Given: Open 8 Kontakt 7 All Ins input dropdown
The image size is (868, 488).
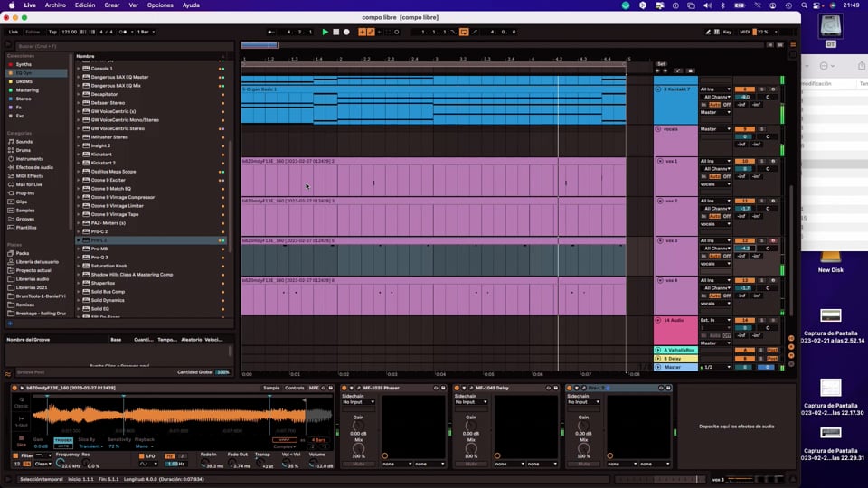Looking at the screenshot, I should [715, 89].
